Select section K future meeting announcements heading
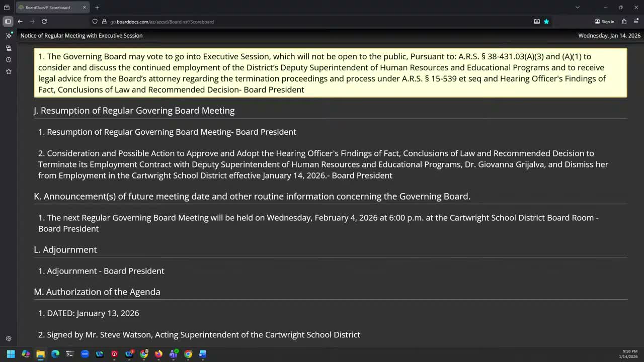Screen dimensions: 644x362 252,197
